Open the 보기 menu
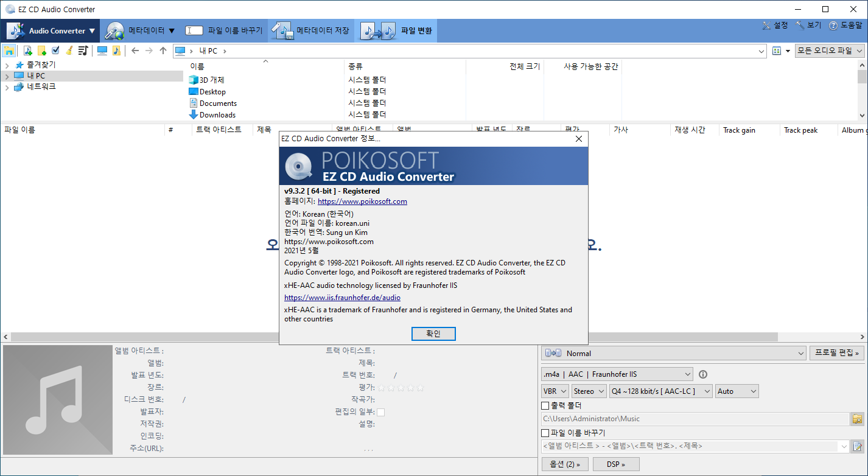 click(808, 26)
